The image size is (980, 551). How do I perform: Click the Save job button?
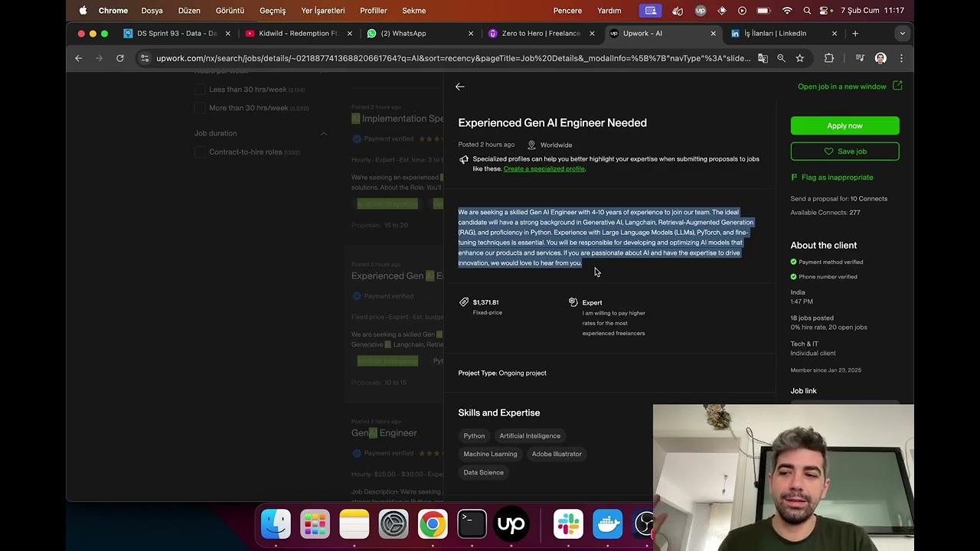tap(844, 152)
